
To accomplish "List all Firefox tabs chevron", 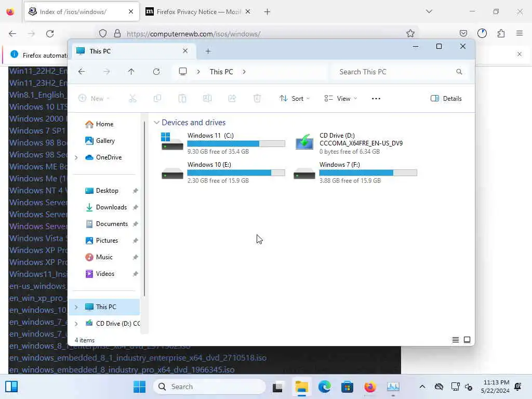I will click(x=429, y=11).
